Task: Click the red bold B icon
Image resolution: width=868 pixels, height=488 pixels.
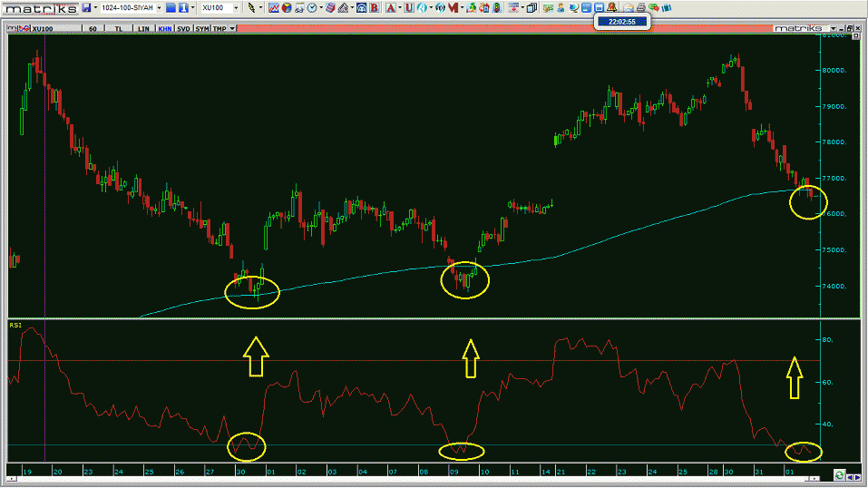Action: pyautogui.click(x=373, y=7)
